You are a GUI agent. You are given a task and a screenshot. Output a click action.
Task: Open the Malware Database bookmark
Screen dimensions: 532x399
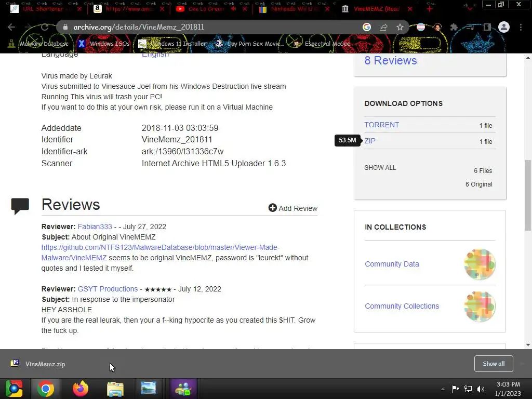pos(38,44)
